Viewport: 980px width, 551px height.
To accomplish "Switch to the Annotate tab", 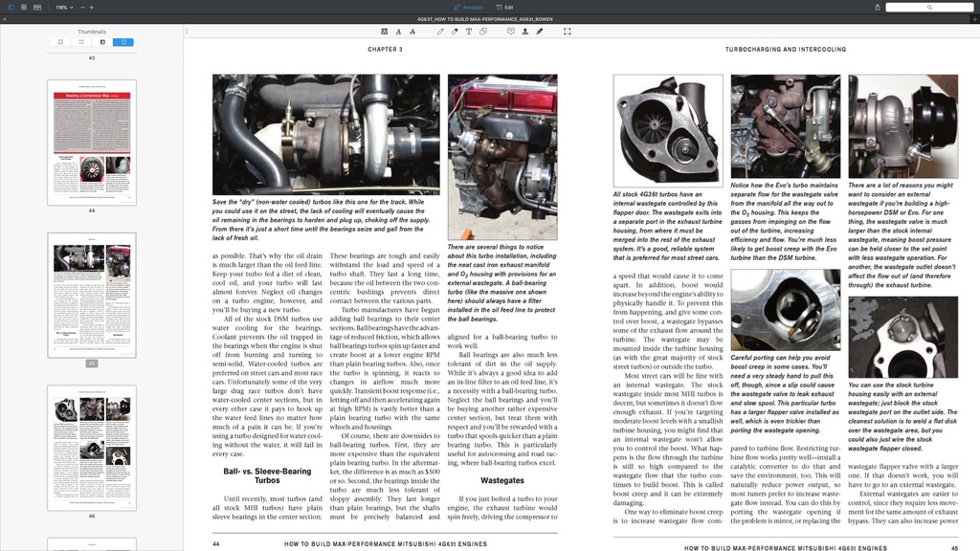I will point(468,8).
